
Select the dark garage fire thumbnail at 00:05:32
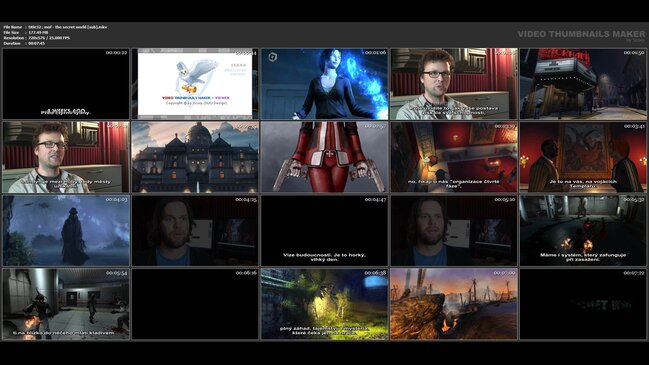[x=583, y=231]
